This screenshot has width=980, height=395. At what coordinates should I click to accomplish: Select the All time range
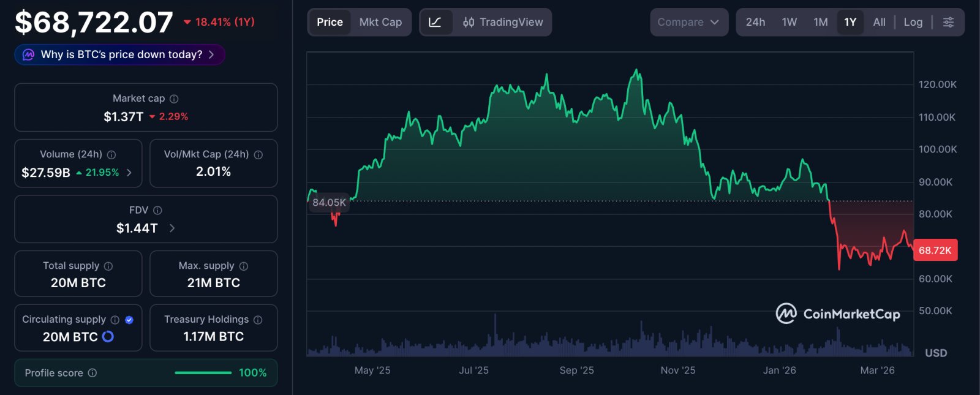coord(879,21)
